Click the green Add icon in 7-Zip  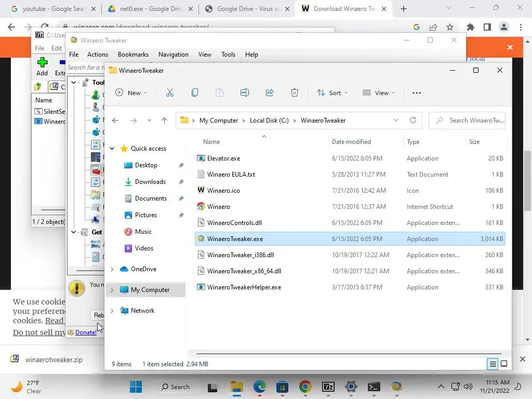click(42, 62)
